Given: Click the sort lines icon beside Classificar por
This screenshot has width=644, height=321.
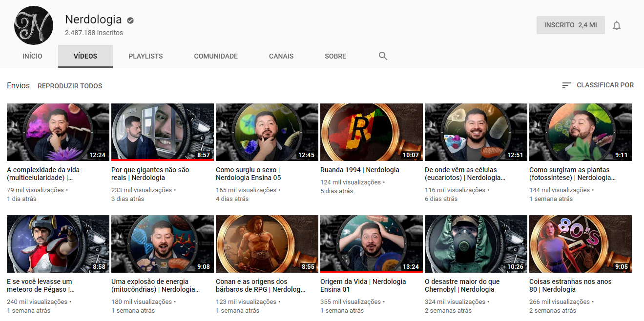Looking at the screenshot, I should click(x=566, y=85).
